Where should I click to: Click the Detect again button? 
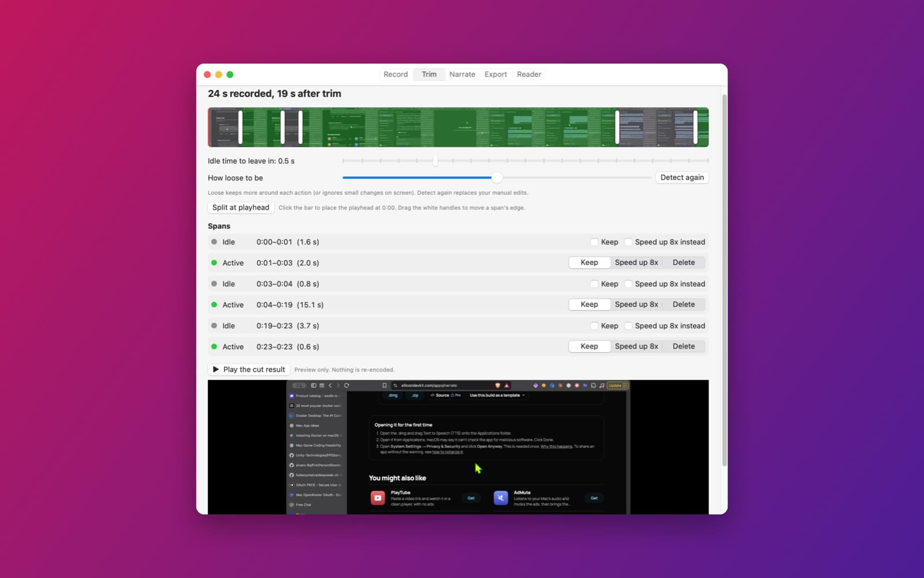pos(682,177)
